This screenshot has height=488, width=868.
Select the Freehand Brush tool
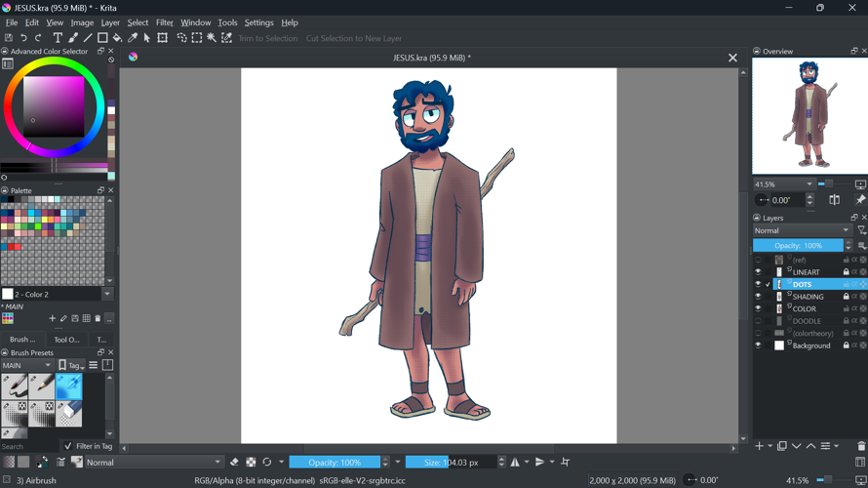73,38
